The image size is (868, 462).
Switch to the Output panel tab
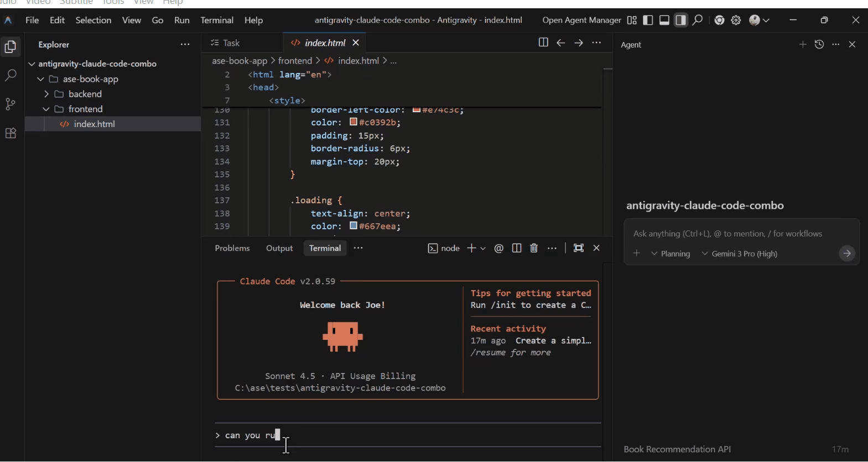[279, 249]
